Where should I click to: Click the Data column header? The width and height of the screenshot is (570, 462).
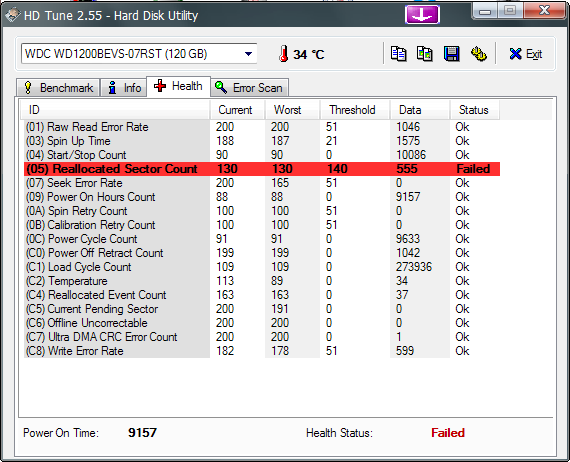(420, 110)
